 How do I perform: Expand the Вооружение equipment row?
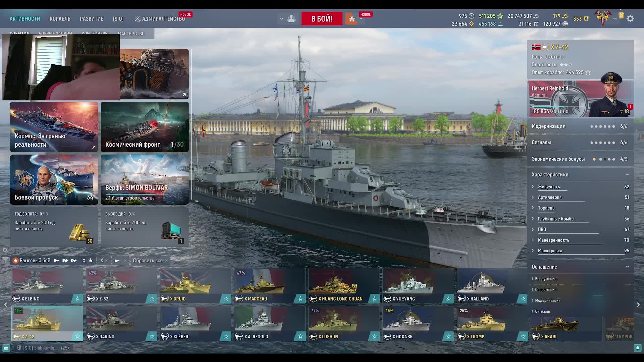pyautogui.click(x=545, y=279)
